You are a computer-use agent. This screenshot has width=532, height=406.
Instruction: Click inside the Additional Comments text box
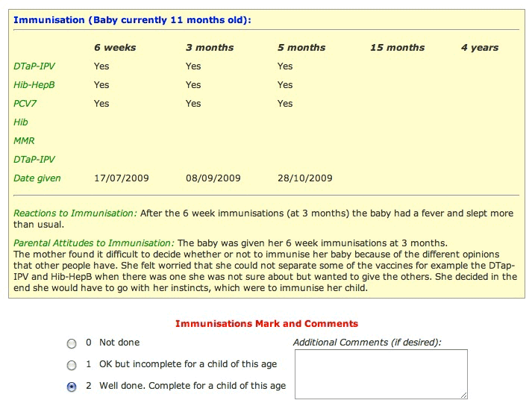point(381,374)
